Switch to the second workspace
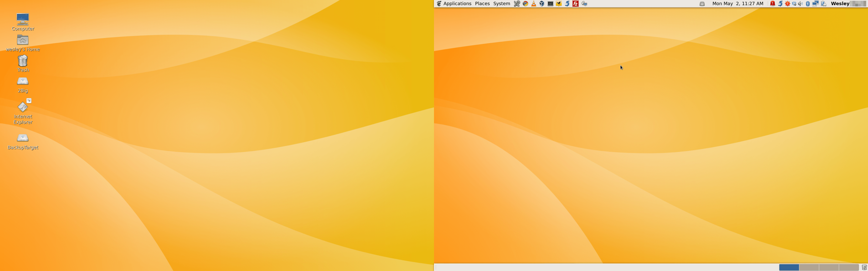 coord(809,267)
